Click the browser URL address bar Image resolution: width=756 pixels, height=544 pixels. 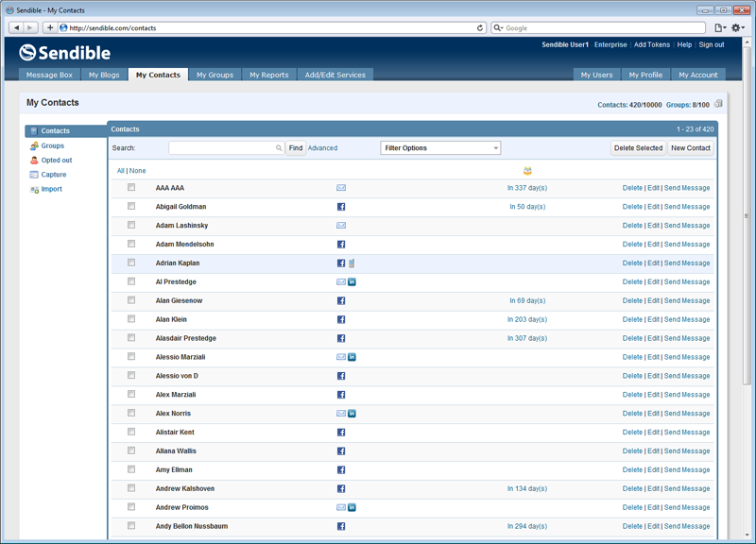click(271, 28)
